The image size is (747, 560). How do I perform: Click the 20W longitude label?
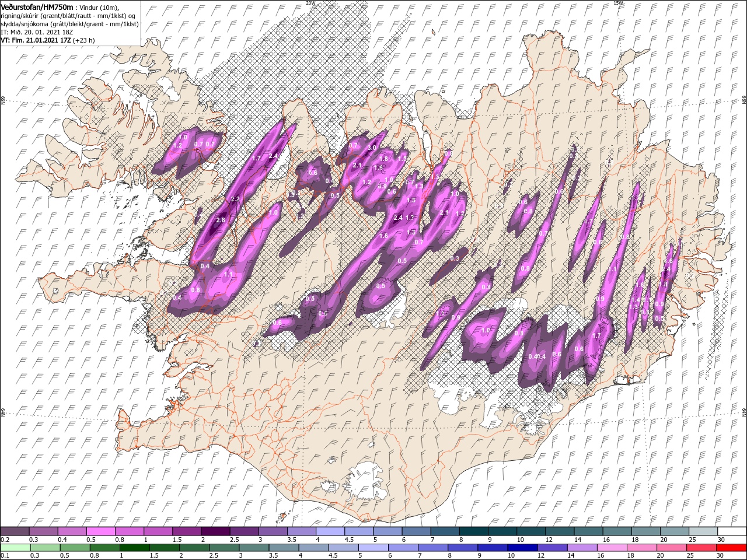point(310,3)
